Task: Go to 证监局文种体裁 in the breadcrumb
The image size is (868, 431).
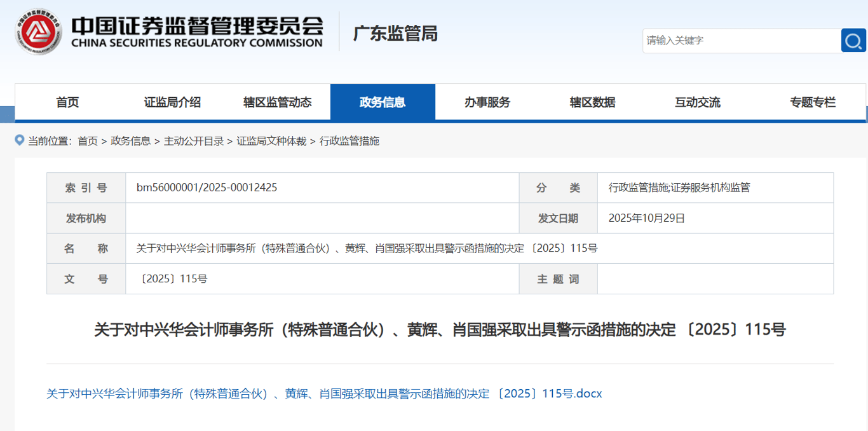Action: [272, 141]
